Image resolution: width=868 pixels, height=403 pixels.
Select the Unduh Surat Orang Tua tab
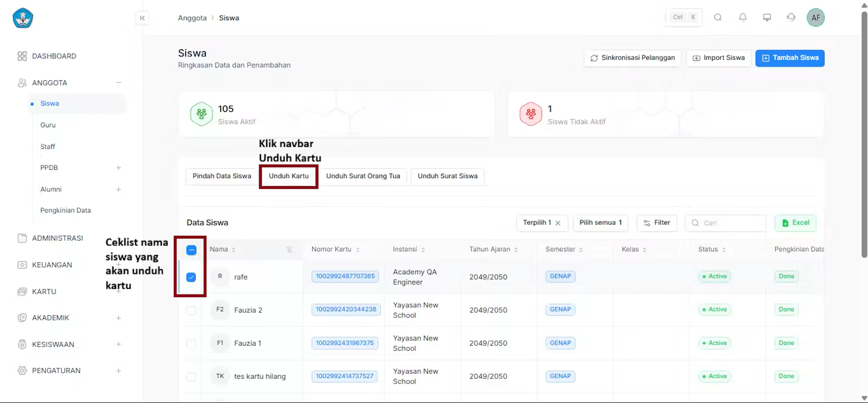[x=363, y=176]
